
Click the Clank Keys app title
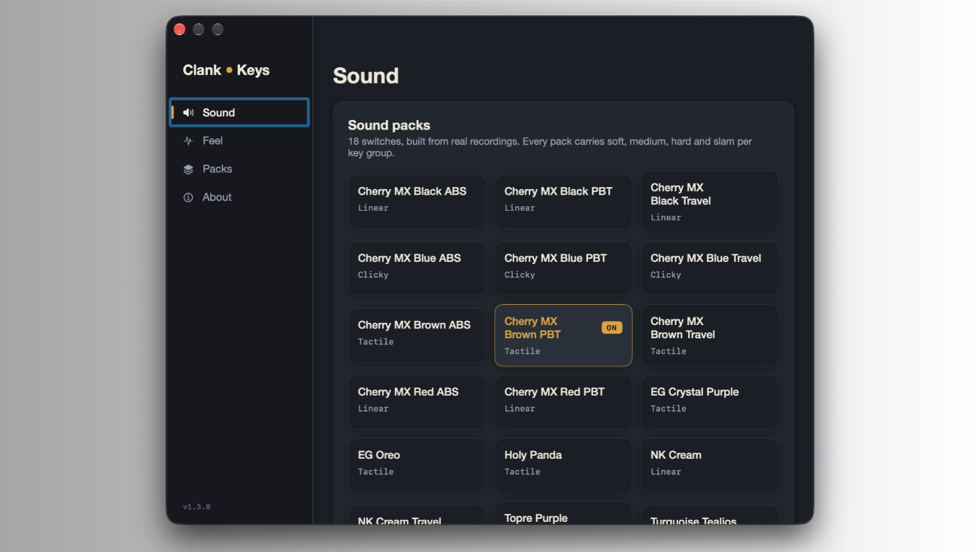point(226,70)
